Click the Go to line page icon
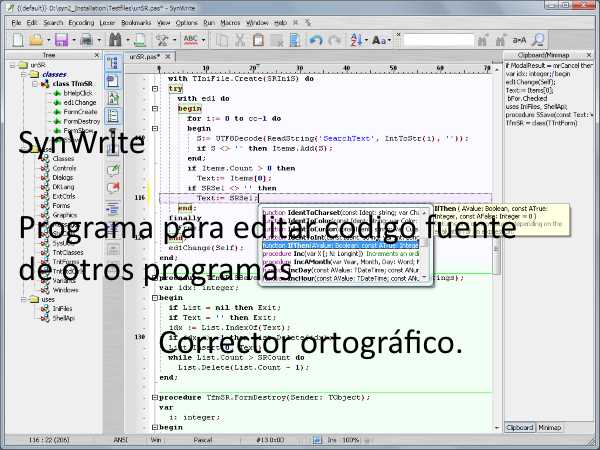The width and height of the screenshot is (600, 450). tap(139, 40)
